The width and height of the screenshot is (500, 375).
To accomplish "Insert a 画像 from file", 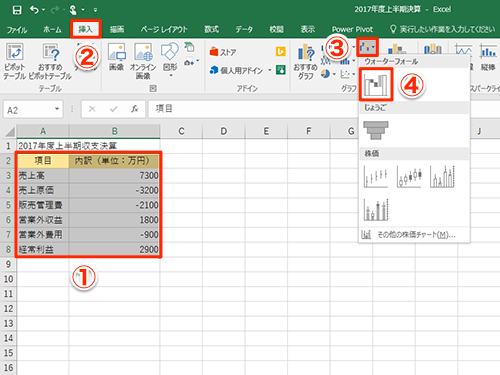I will tap(117, 57).
